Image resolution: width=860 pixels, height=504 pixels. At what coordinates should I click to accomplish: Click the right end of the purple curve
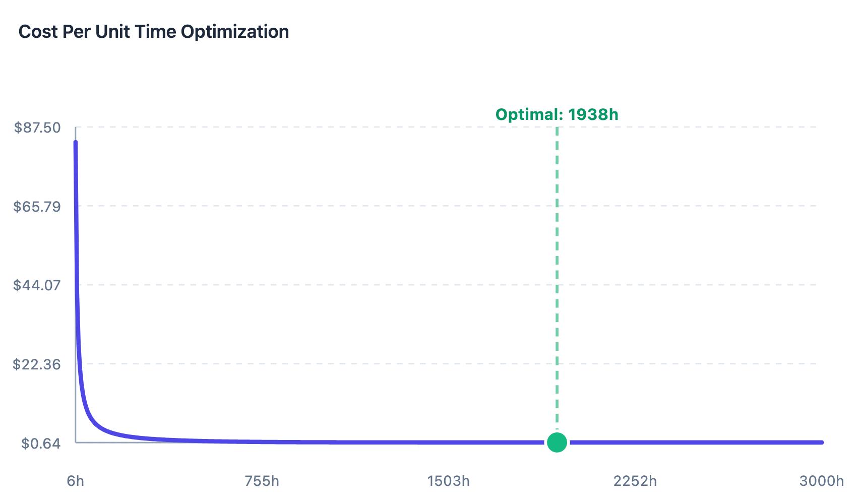click(x=821, y=443)
